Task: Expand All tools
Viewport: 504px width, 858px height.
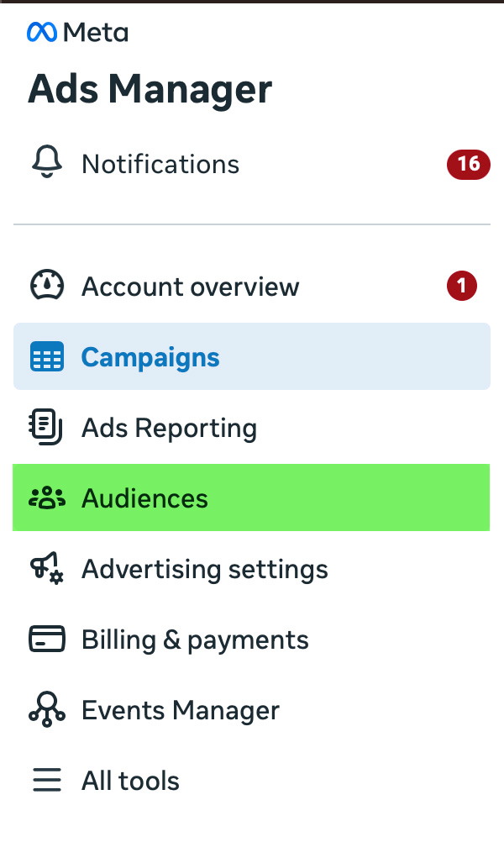Action: (252, 781)
